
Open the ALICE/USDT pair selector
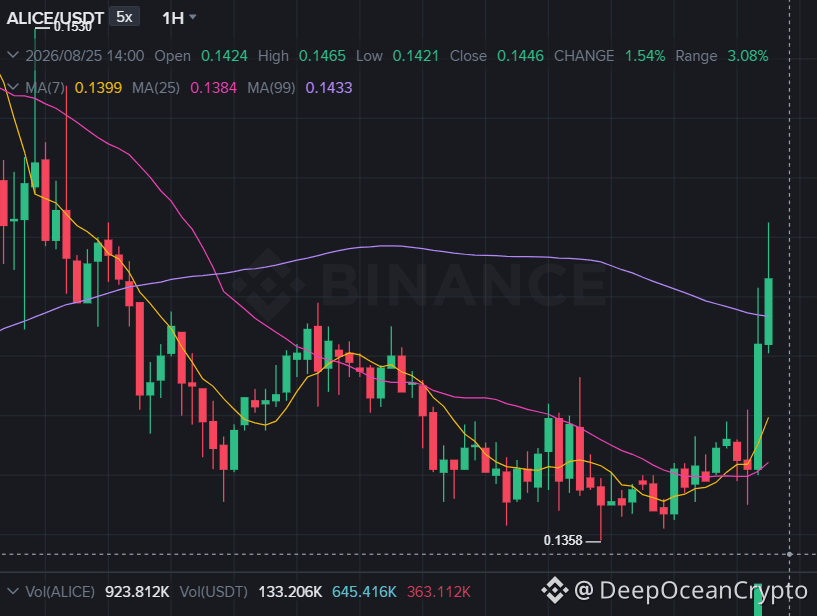[55, 18]
